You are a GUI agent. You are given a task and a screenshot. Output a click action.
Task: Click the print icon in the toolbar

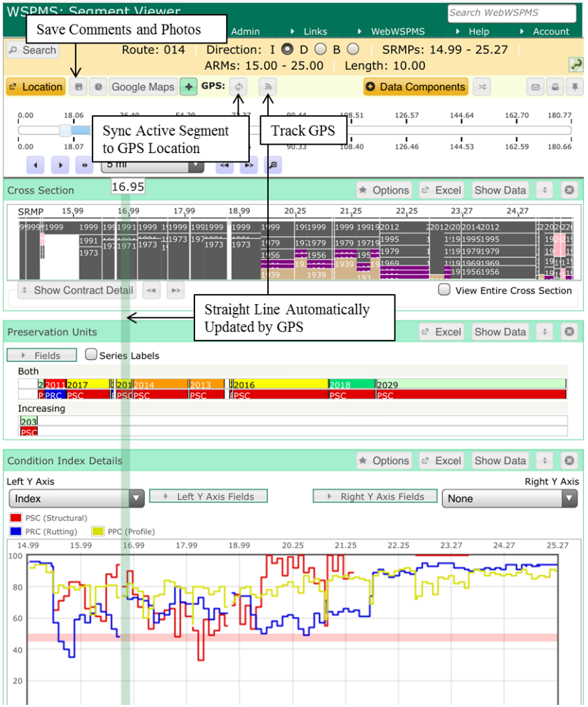(x=555, y=87)
